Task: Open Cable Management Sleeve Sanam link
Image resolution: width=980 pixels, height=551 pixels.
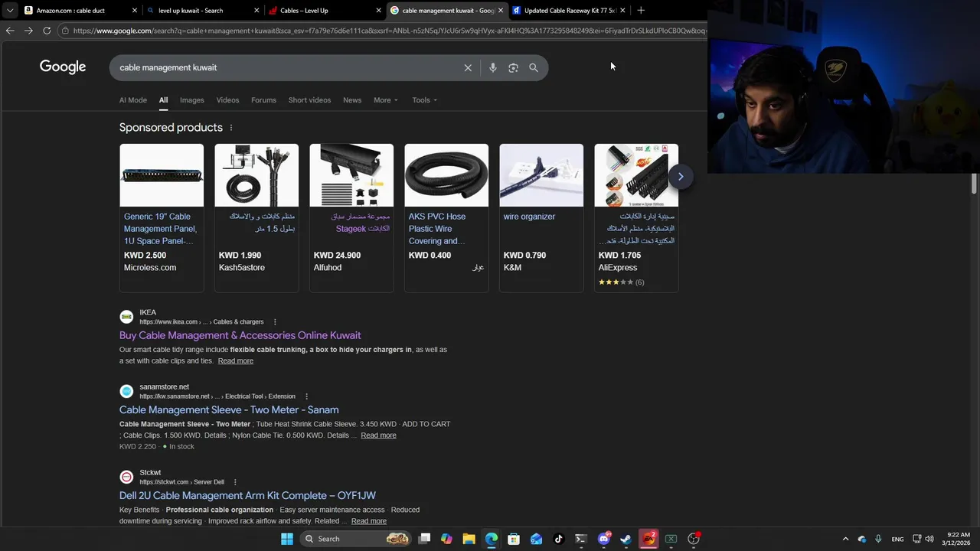Action: pyautogui.click(x=229, y=409)
